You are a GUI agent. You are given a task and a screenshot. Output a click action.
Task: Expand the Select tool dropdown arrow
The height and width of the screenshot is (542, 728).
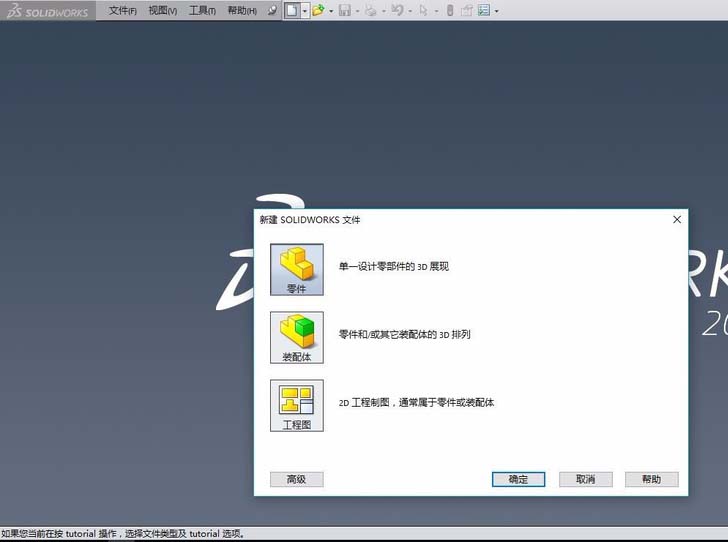436,11
